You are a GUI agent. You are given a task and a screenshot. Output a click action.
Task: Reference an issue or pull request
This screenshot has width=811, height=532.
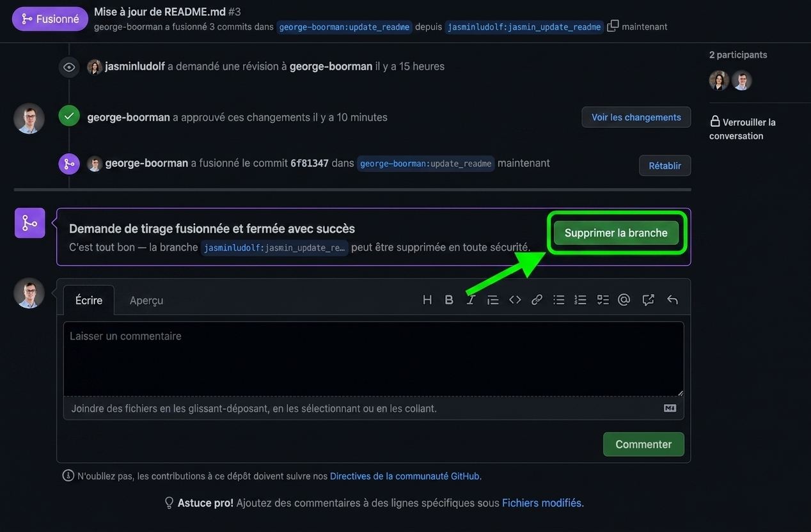[x=648, y=299]
